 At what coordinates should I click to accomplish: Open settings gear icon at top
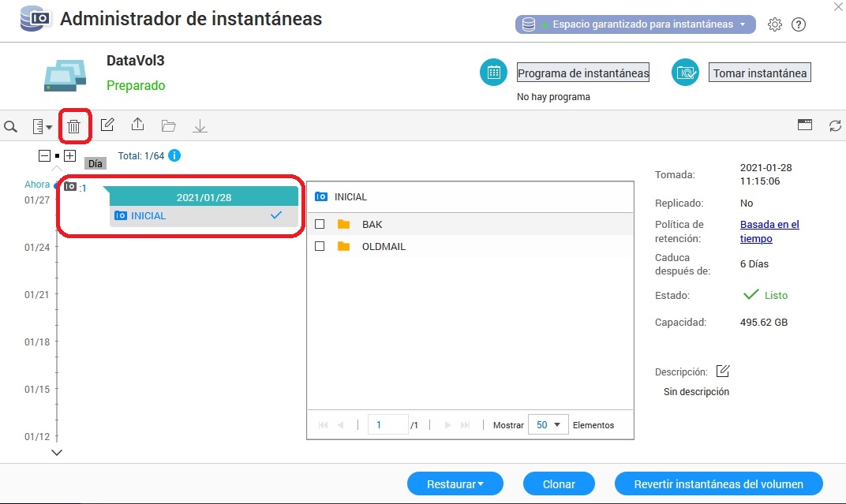774,24
